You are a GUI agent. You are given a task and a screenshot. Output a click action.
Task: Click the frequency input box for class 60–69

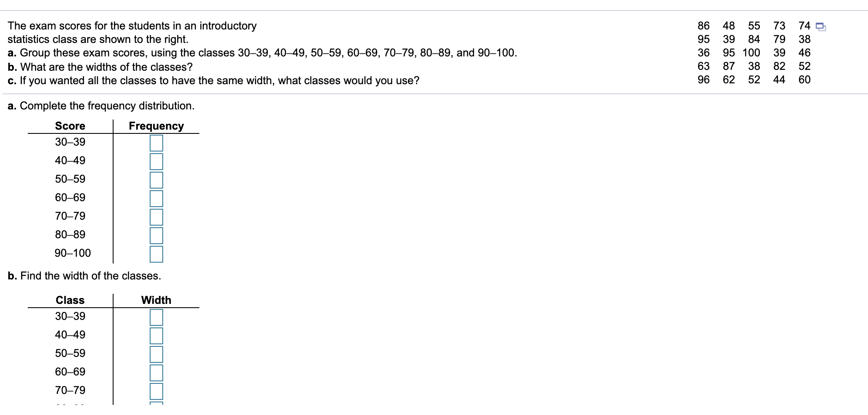[156, 198]
